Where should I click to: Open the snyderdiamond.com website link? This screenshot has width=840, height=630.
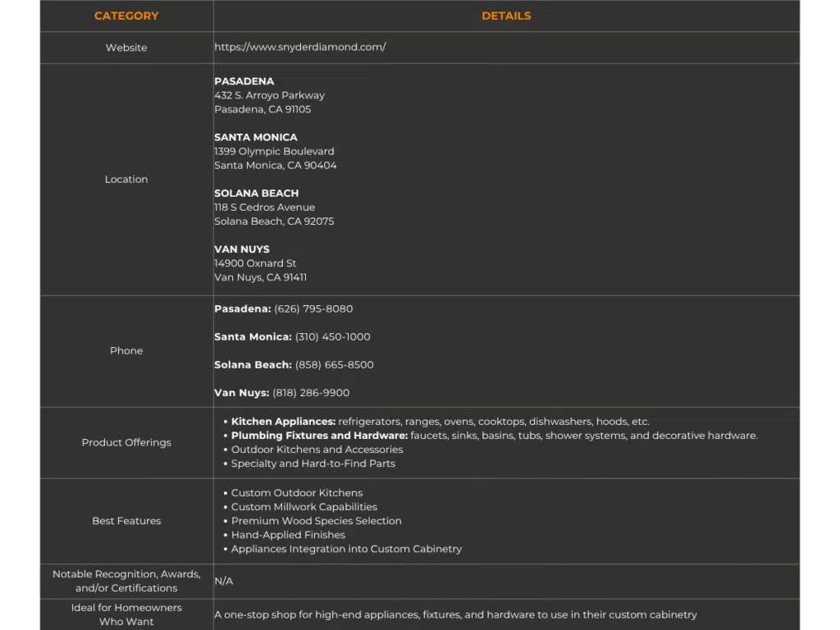(x=300, y=48)
